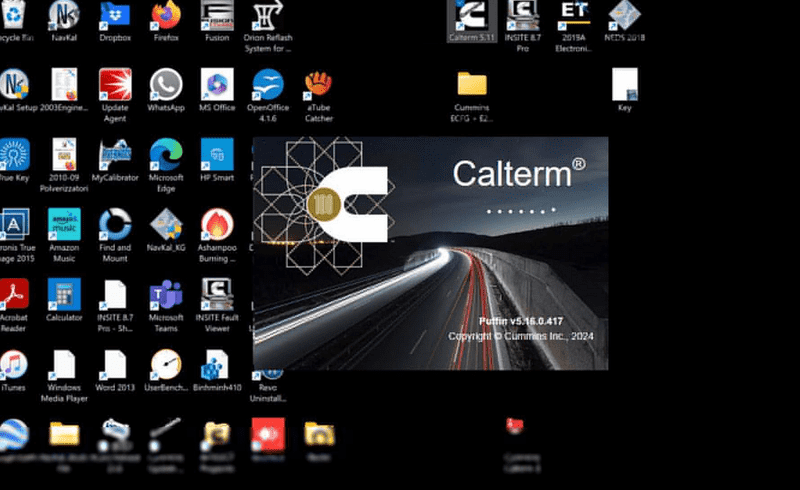Open the Fusion desktop shortcut
The width and height of the screenshot is (800, 490).
tap(217, 20)
